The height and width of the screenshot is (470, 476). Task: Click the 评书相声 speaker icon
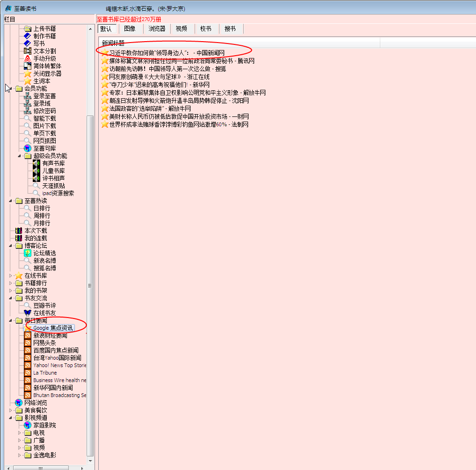coord(37,178)
